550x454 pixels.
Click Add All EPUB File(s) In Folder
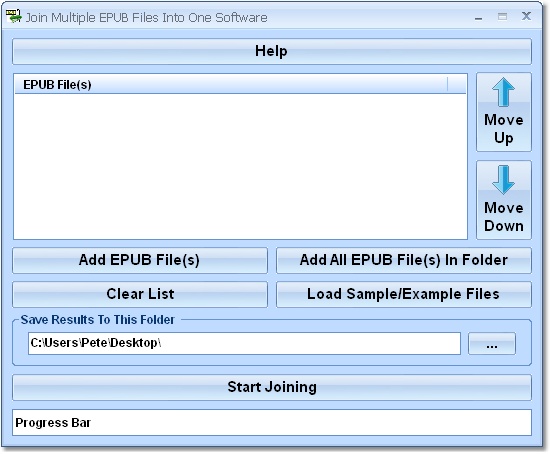[404, 260]
